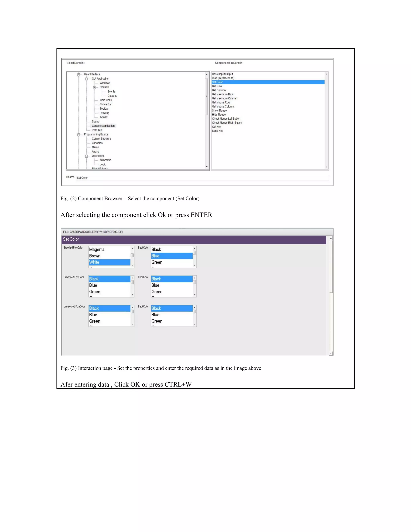Select Get Mouse Row component
411x532 pixels.
coord(221,103)
